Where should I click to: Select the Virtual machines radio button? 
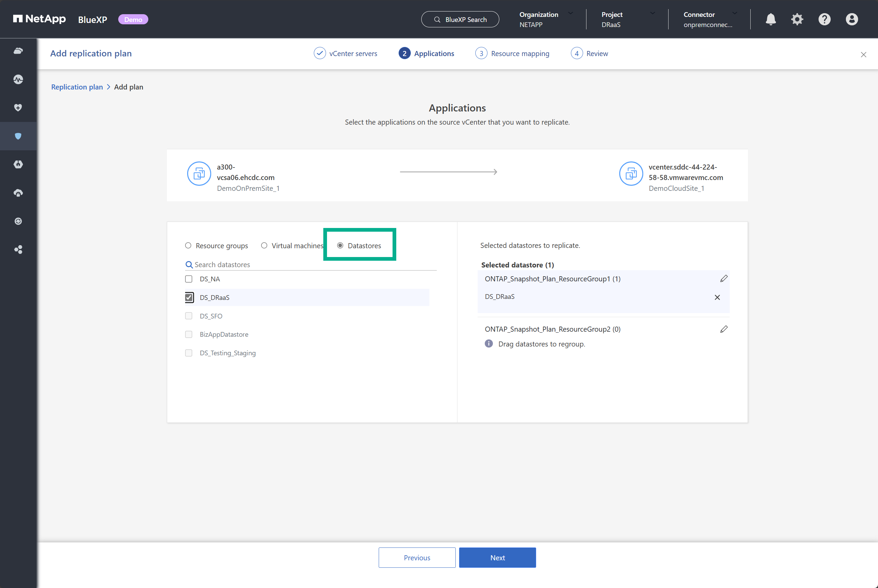pos(265,245)
